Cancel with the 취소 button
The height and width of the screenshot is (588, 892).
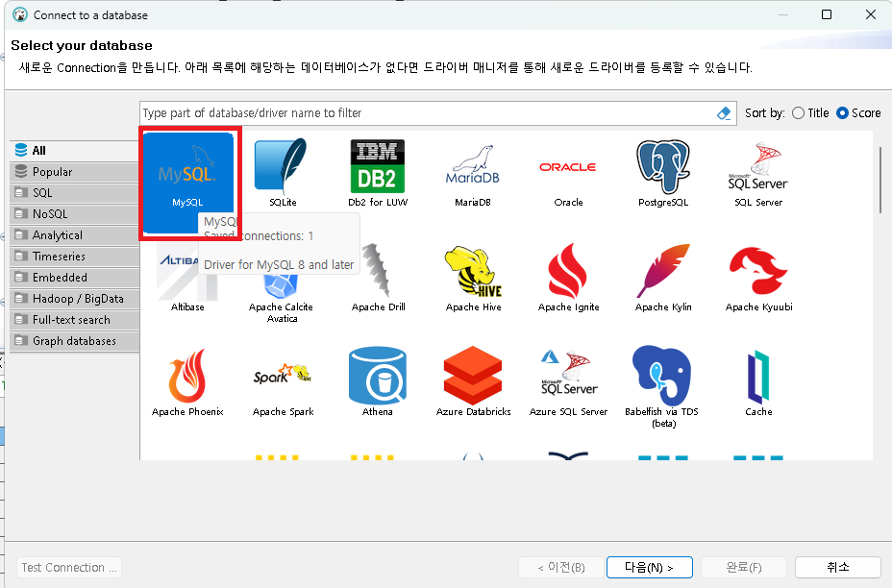tap(838, 567)
